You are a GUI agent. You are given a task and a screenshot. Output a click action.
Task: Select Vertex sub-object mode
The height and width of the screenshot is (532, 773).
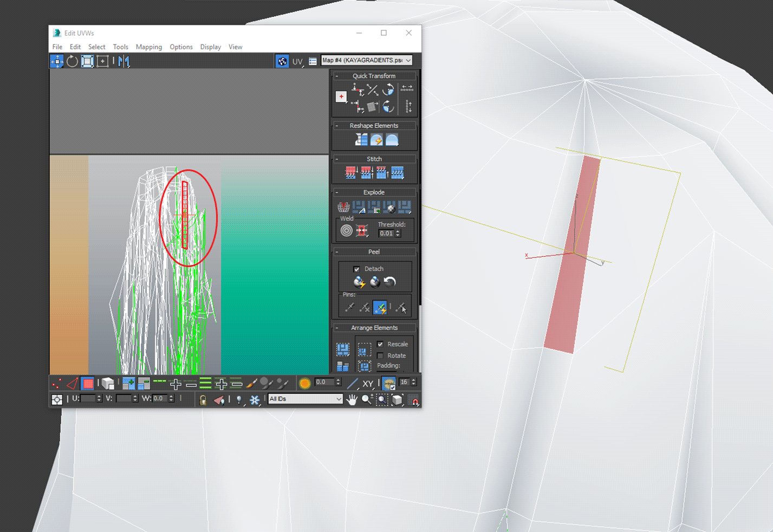56,384
